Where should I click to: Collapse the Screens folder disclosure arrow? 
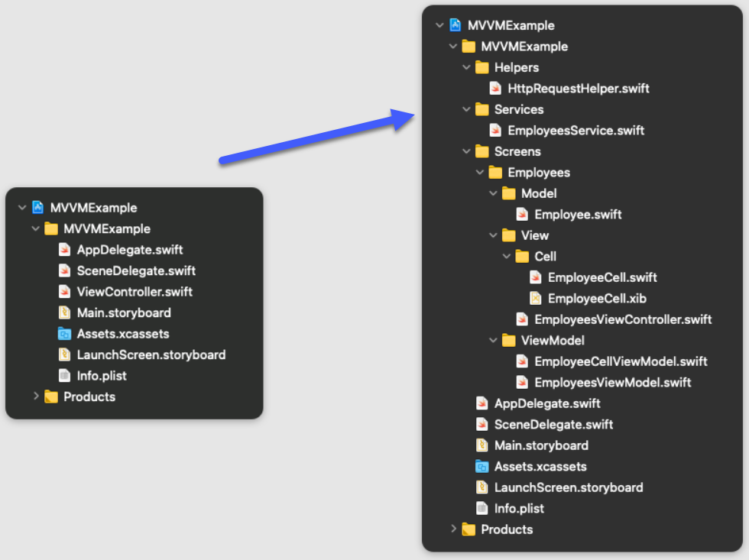pos(466,151)
